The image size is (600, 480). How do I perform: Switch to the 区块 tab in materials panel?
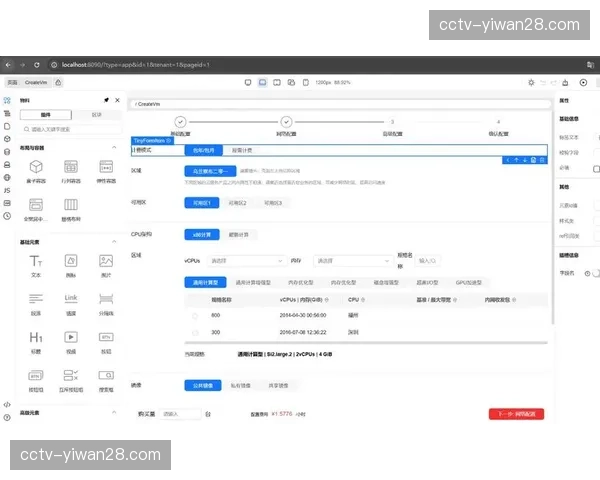[x=96, y=114]
